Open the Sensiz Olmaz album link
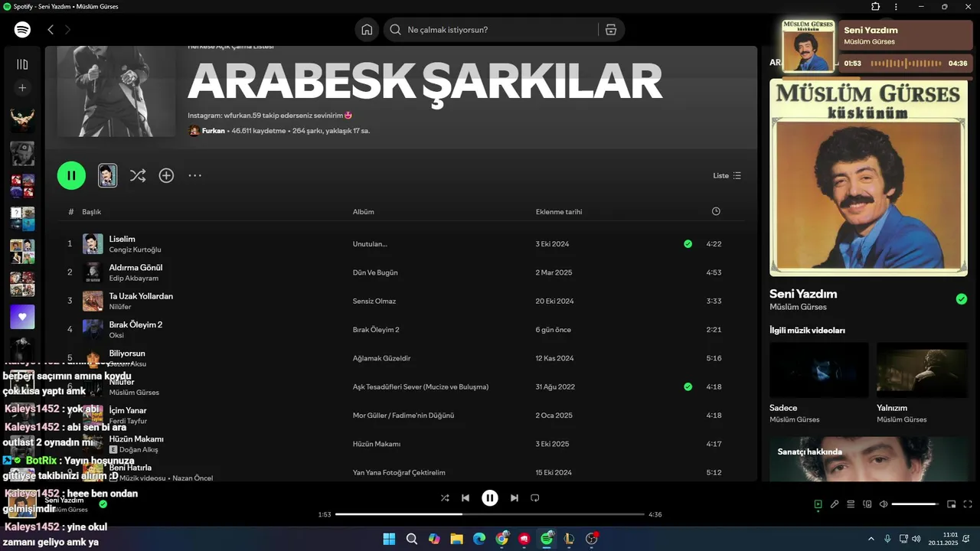The width and height of the screenshot is (980, 551). click(x=374, y=302)
